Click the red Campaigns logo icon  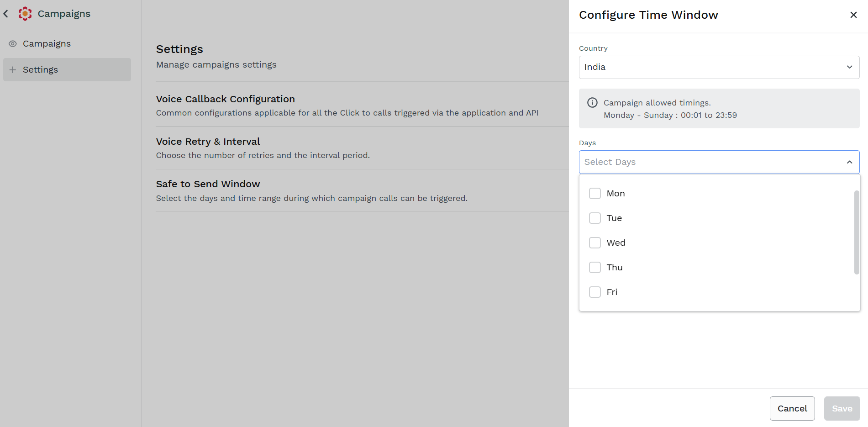(25, 14)
